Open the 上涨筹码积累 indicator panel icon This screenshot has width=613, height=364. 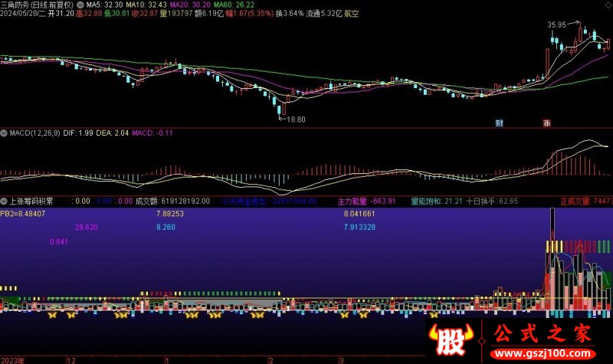[x=4, y=202]
